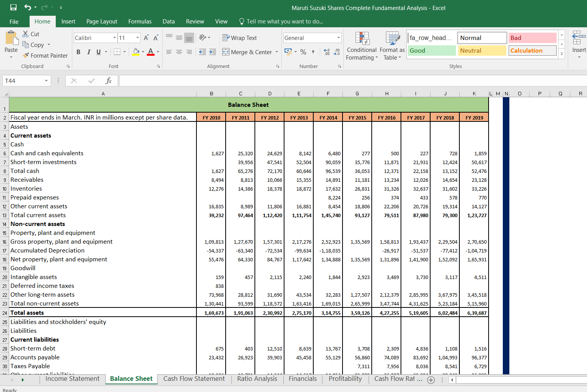Open Format as Table gallery
The width and height of the screenshot is (587, 392).
click(x=392, y=46)
